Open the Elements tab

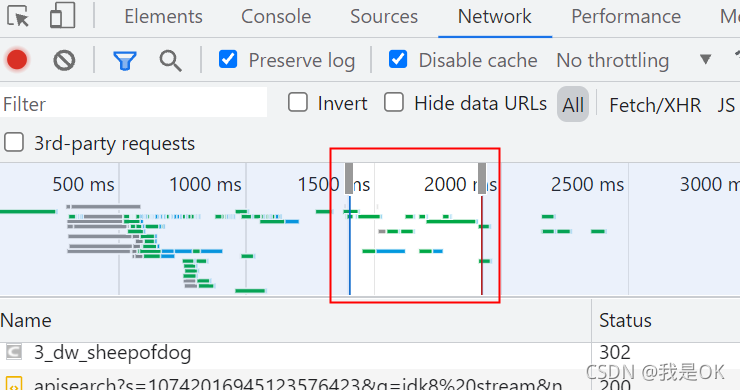[163, 17]
